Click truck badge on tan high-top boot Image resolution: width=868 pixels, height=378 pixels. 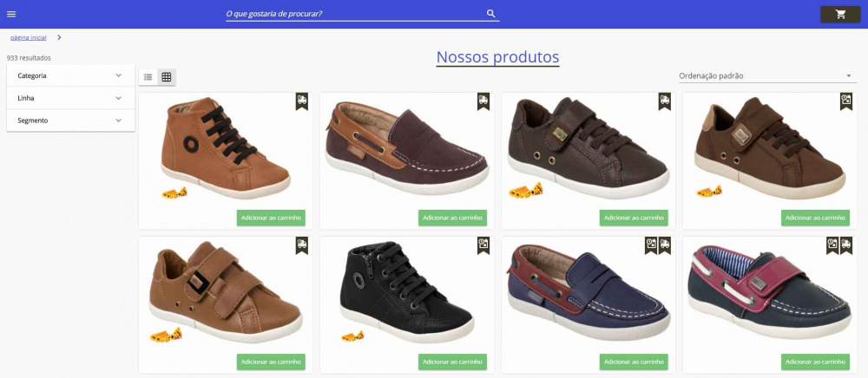click(302, 101)
